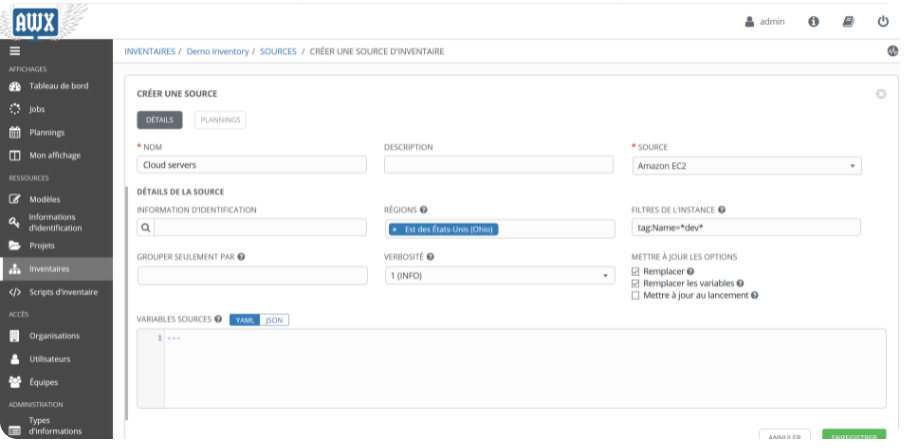Viewport: 908px width, 448px height.
Task: Show help for Variables sources
Action: click(x=218, y=319)
